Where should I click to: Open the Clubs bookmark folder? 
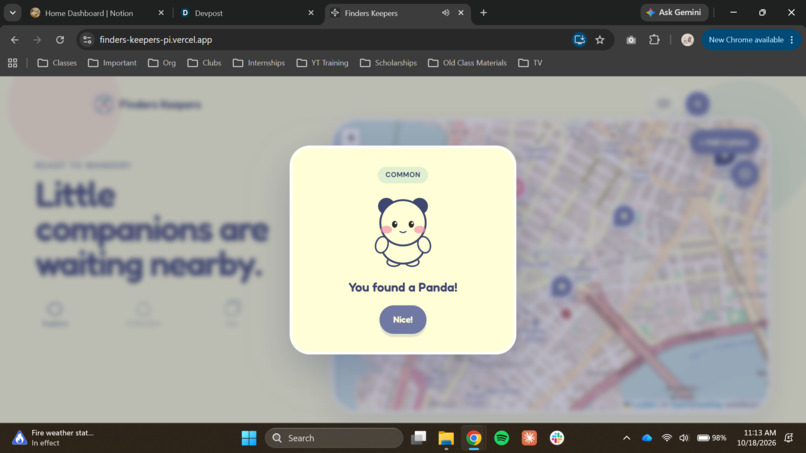point(204,63)
